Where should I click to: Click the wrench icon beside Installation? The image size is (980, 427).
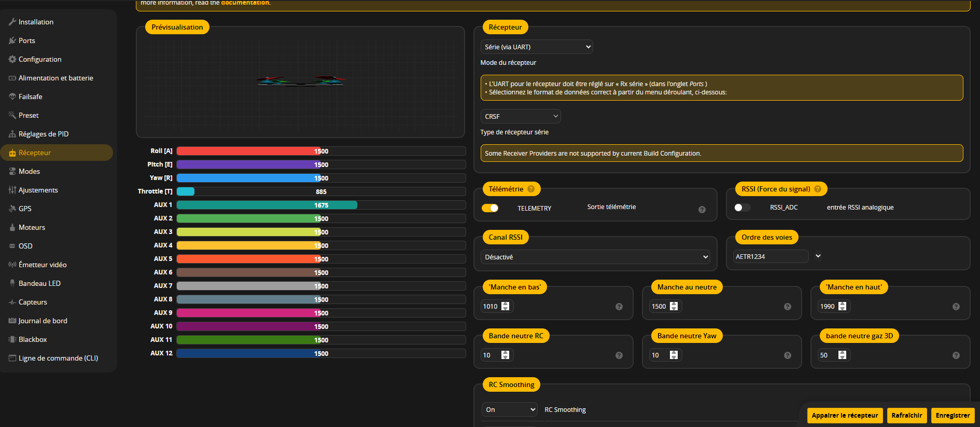pos(12,22)
